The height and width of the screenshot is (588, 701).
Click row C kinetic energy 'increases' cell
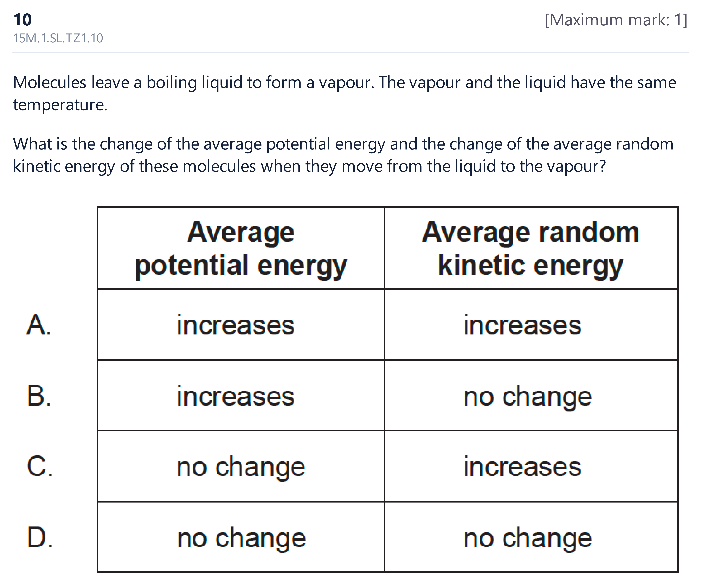point(531,466)
